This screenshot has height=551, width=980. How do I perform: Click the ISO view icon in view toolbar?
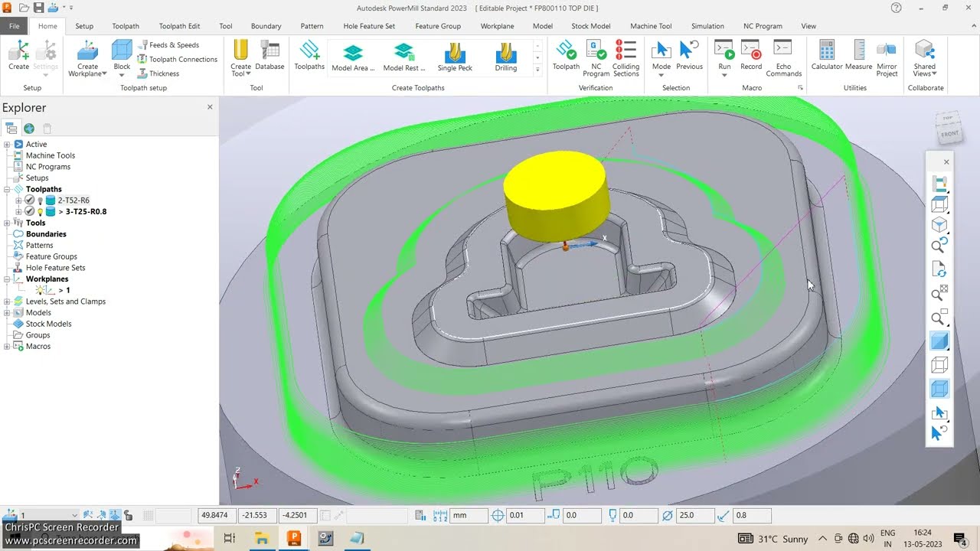click(x=939, y=225)
